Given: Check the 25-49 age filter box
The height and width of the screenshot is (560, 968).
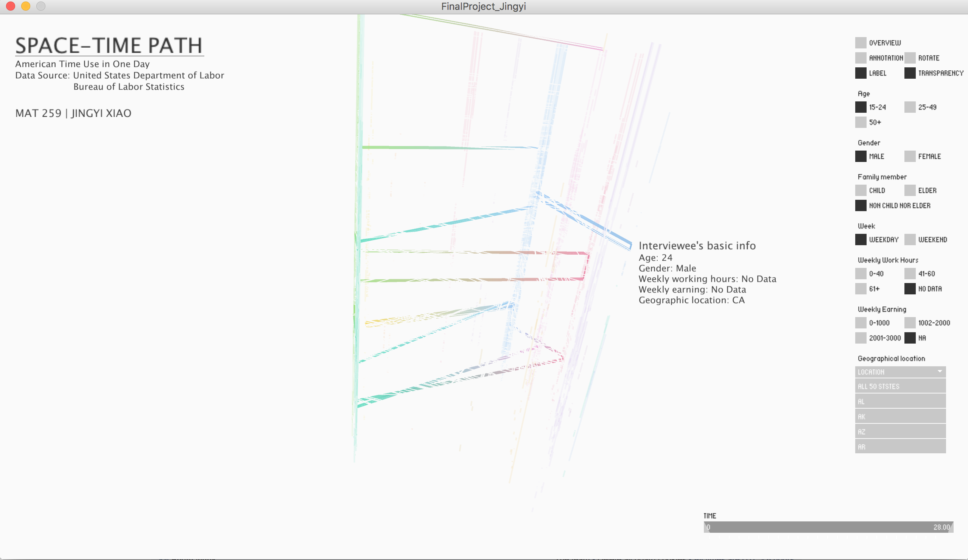Looking at the screenshot, I should tap(910, 107).
